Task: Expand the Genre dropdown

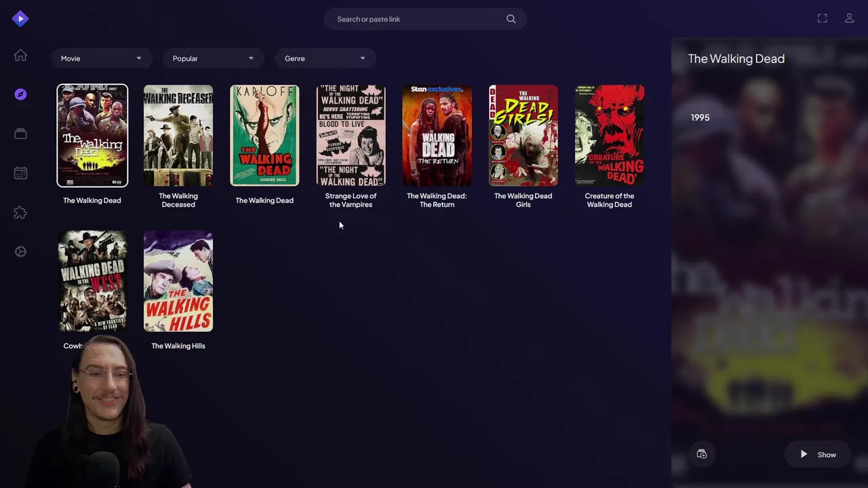Action: 325,58
